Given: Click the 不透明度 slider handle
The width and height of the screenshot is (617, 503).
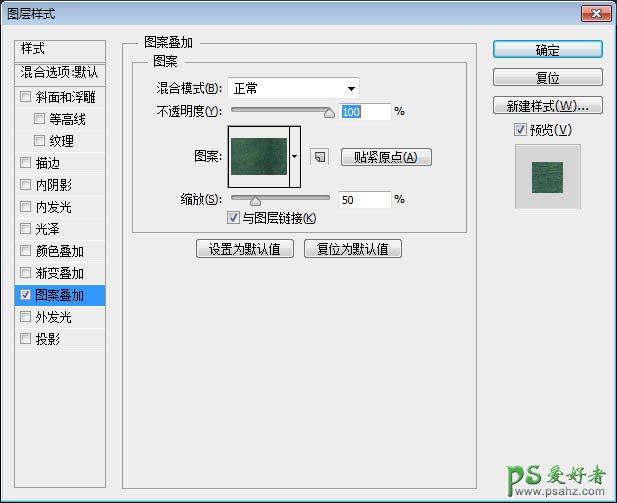Looking at the screenshot, I should point(329,113).
